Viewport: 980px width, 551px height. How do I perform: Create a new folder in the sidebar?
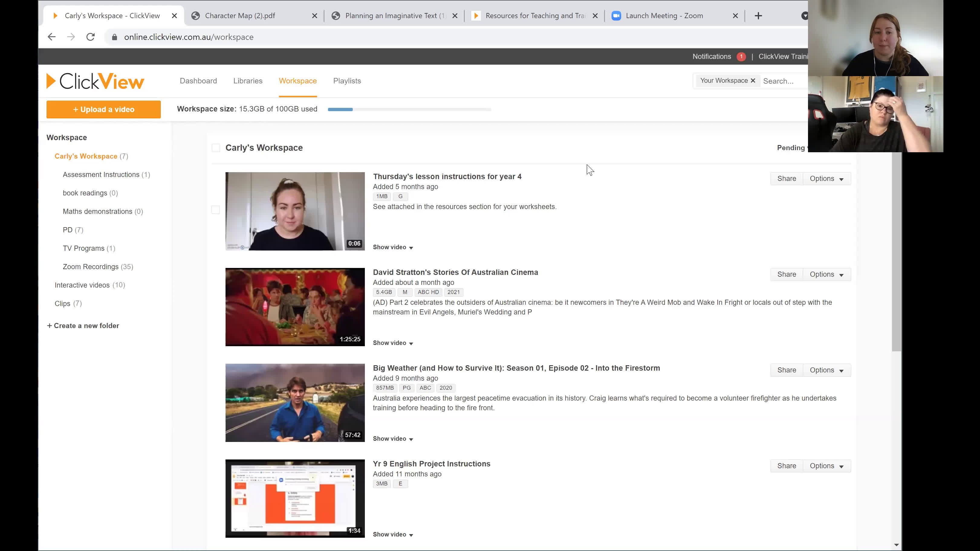(x=83, y=326)
